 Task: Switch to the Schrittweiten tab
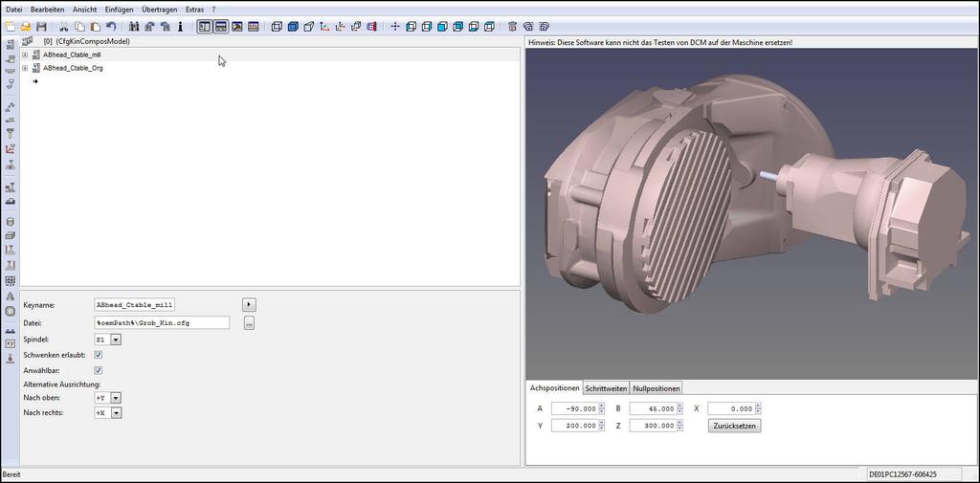click(x=606, y=388)
